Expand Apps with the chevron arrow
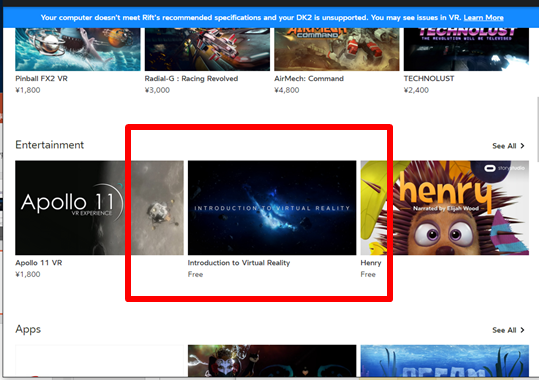 522,330
